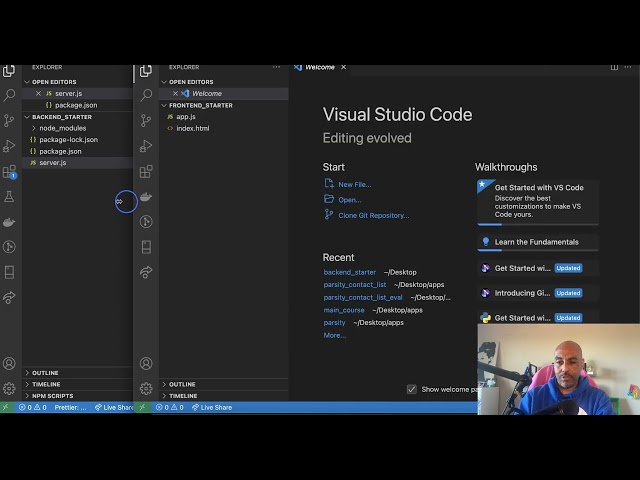Open Live Share arrow icon in the backend_starter activity bar
The height and width of the screenshot is (480, 640).
pyautogui.click(x=9, y=297)
